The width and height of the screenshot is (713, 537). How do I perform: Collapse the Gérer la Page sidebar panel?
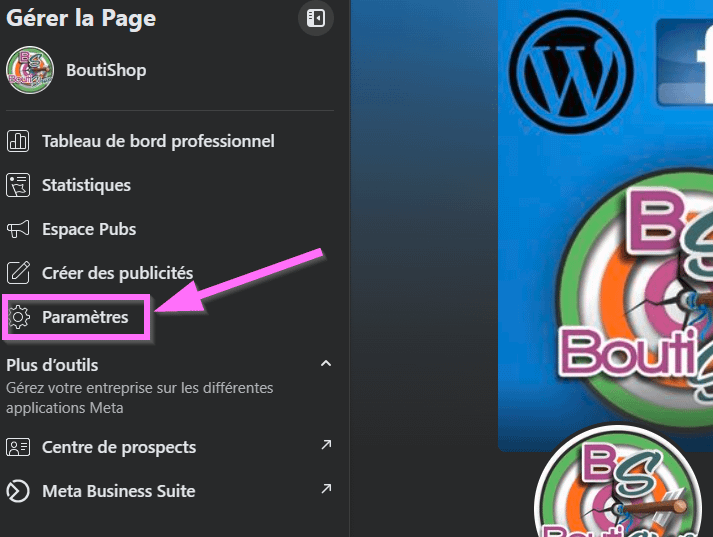pos(315,19)
